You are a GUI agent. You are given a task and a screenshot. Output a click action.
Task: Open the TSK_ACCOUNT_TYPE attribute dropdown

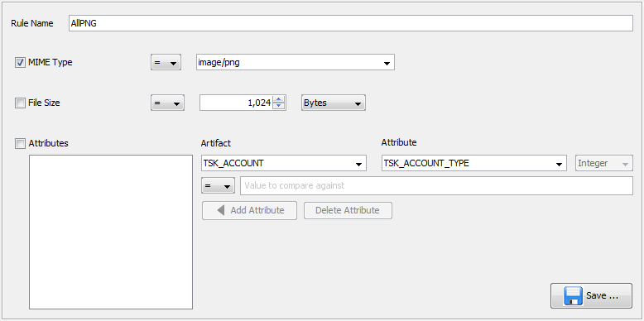coord(474,163)
